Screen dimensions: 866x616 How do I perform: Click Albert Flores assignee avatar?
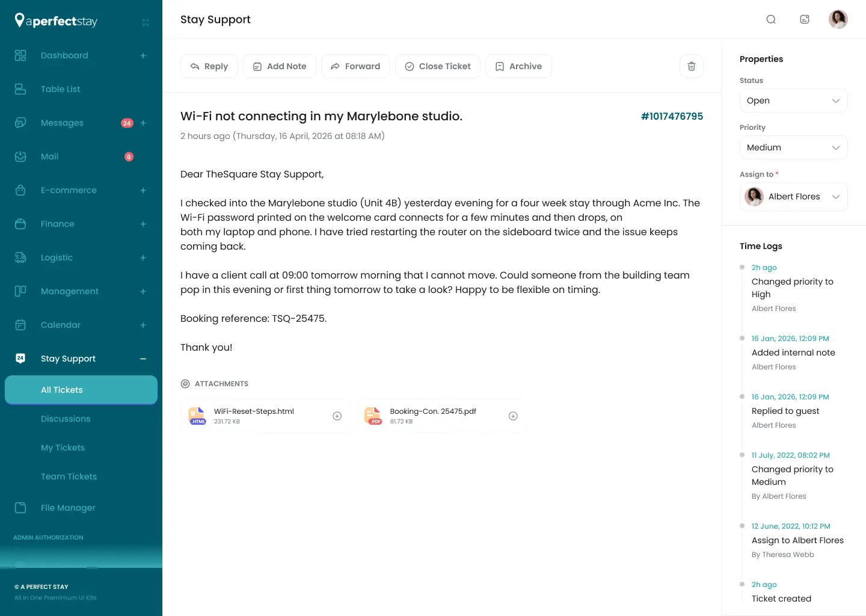coord(754,197)
